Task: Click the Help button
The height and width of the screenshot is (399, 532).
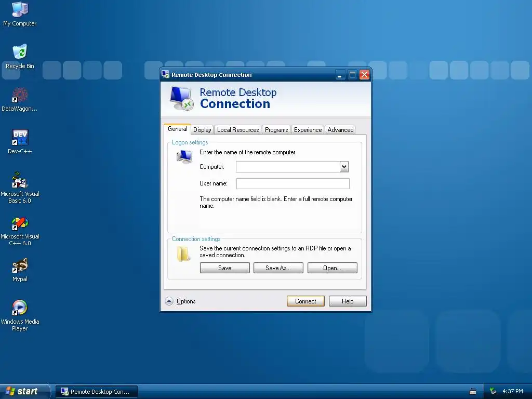Action: [x=348, y=301]
